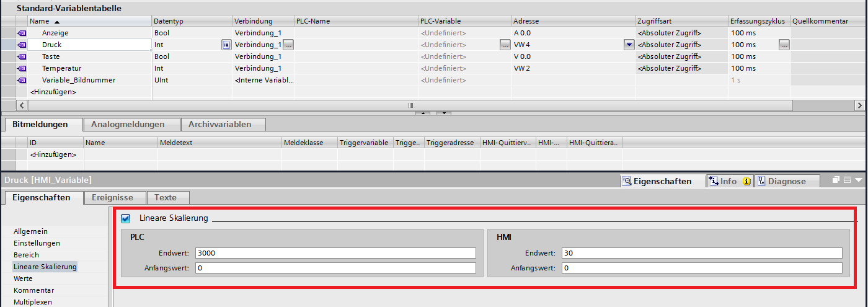Select the Temperatur variable name cell

(x=90, y=68)
